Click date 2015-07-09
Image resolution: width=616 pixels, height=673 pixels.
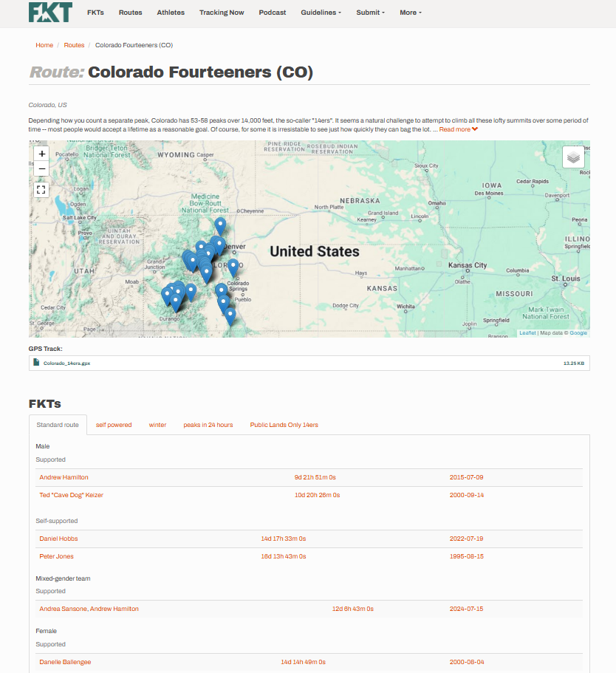click(x=466, y=477)
